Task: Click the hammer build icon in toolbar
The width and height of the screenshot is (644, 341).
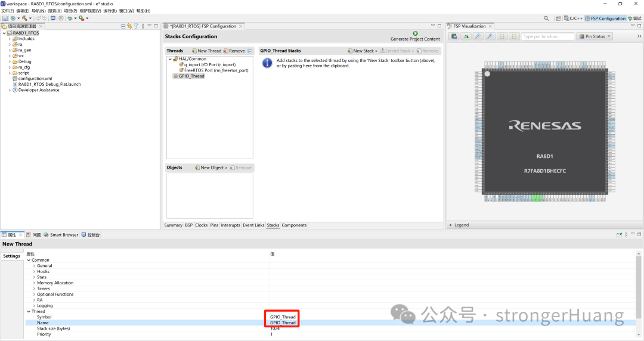Action: (24, 18)
